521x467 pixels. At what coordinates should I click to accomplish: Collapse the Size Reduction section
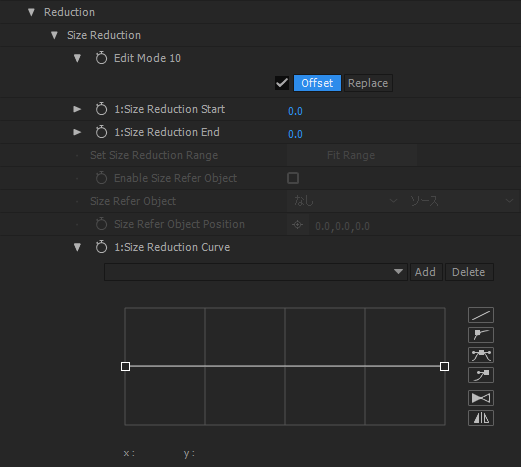coord(54,35)
